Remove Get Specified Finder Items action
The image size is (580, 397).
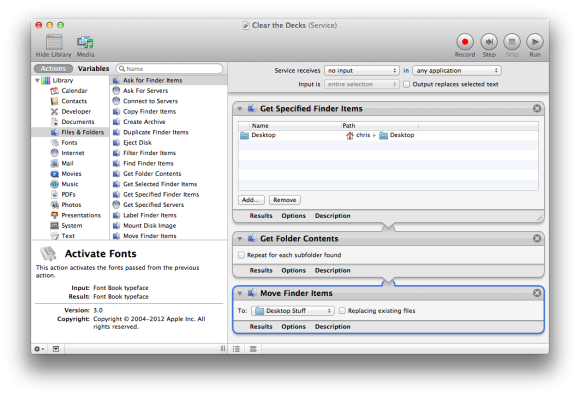click(x=537, y=108)
